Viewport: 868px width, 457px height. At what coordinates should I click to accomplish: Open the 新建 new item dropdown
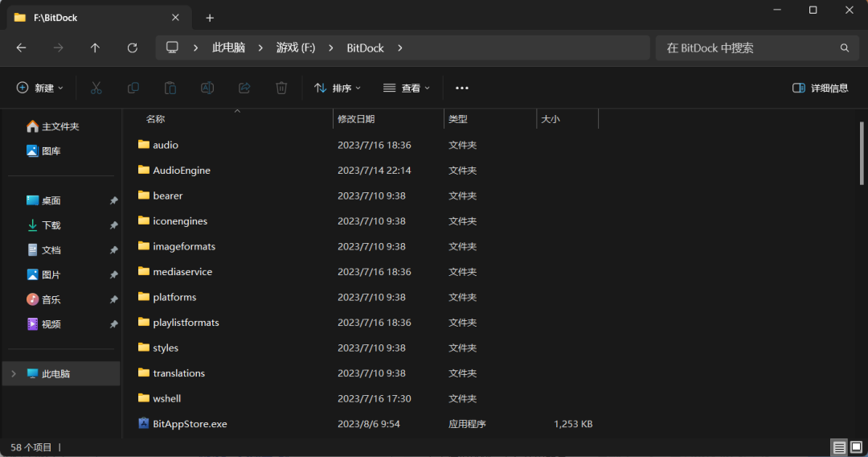click(x=40, y=88)
